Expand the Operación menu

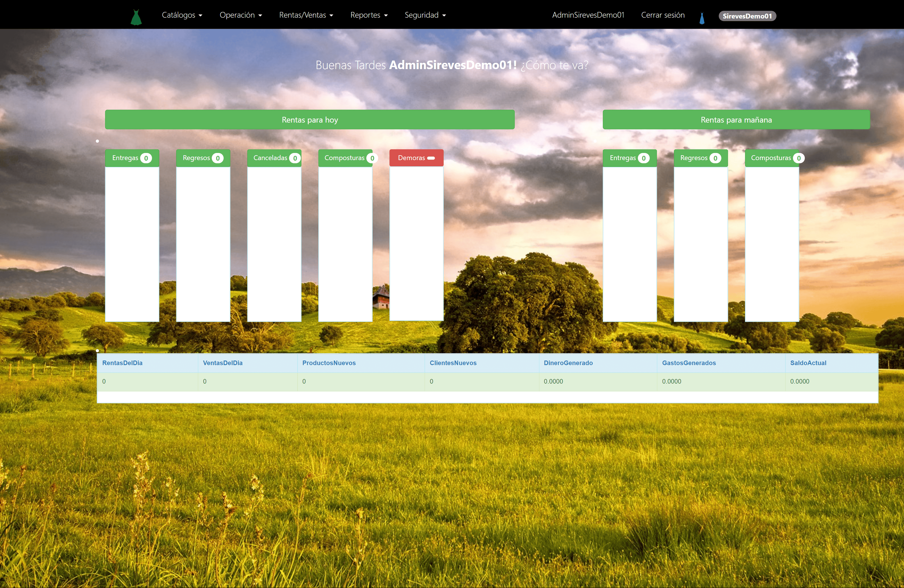pos(241,15)
